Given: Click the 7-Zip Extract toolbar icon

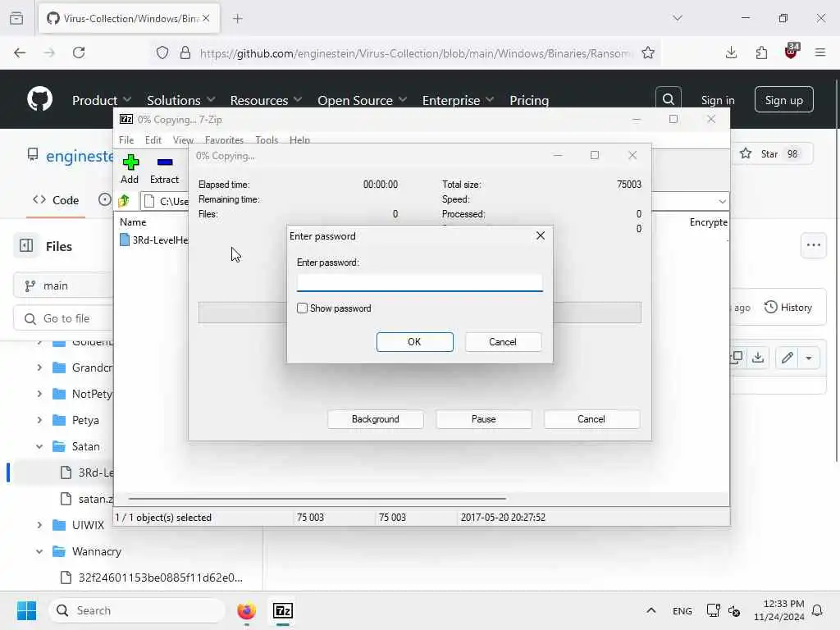Looking at the screenshot, I should (164, 169).
